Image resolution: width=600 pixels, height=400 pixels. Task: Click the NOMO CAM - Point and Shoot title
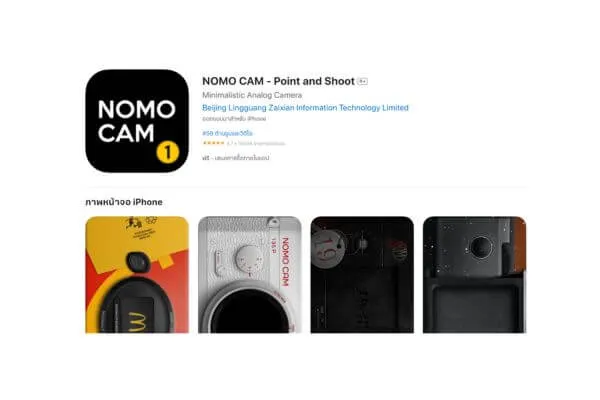278,81
